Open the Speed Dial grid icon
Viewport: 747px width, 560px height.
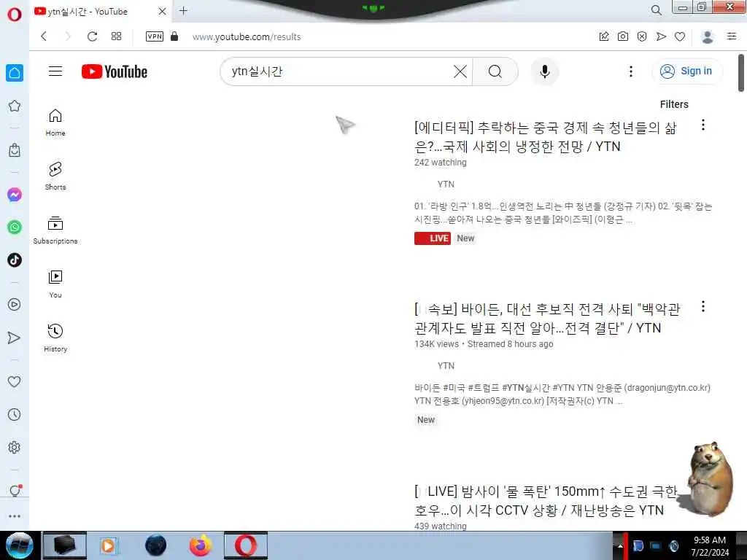pyautogui.click(x=116, y=36)
